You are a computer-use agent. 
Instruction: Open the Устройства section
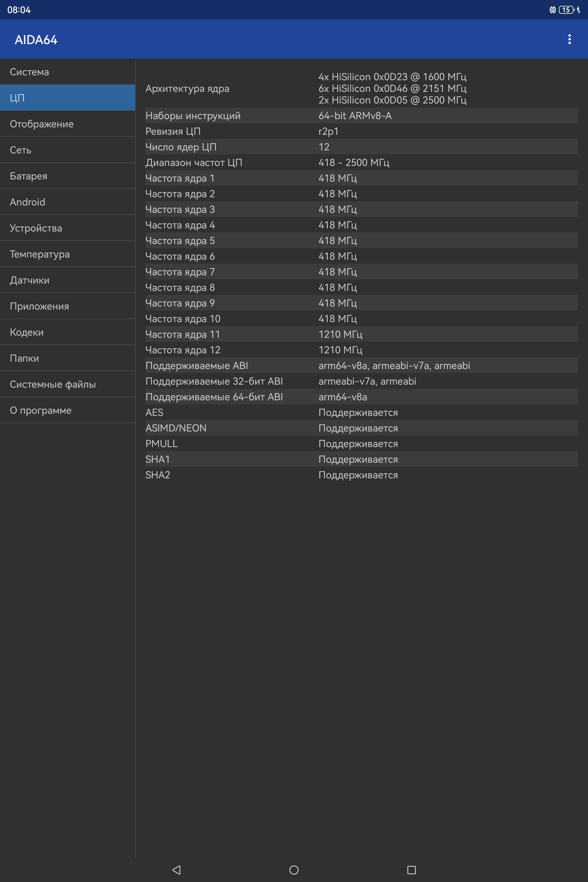[67, 228]
